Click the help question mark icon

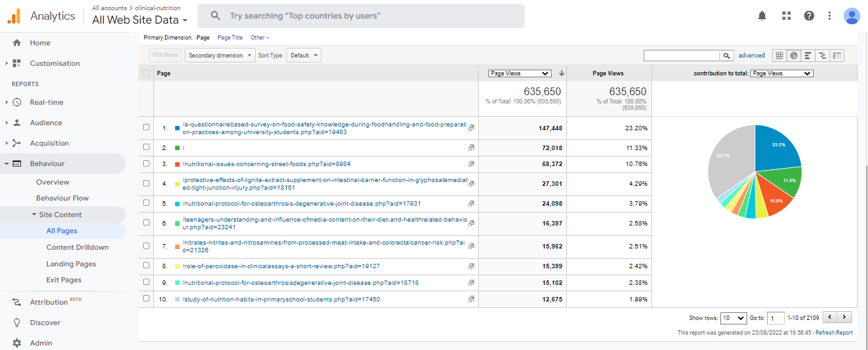tap(809, 16)
